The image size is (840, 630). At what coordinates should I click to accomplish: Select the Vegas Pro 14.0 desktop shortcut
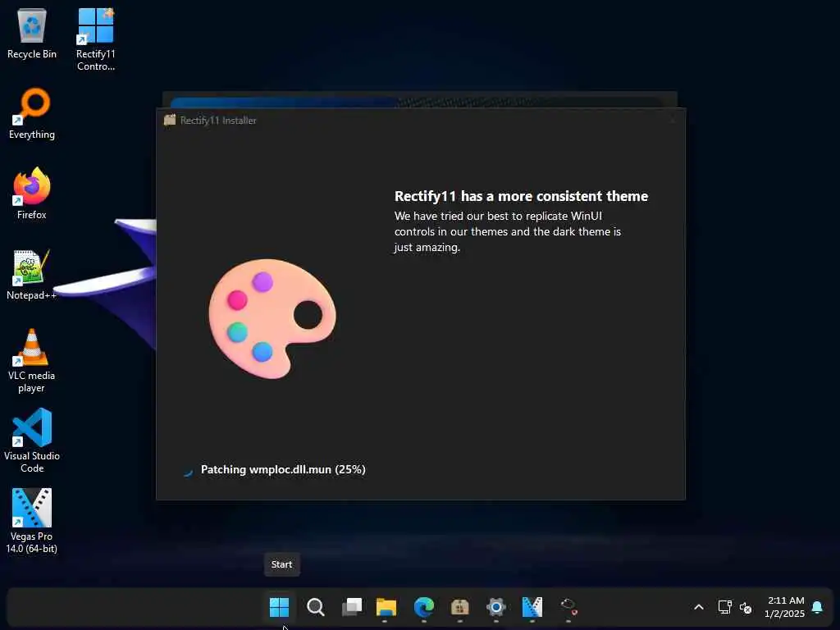coord(32,521)
